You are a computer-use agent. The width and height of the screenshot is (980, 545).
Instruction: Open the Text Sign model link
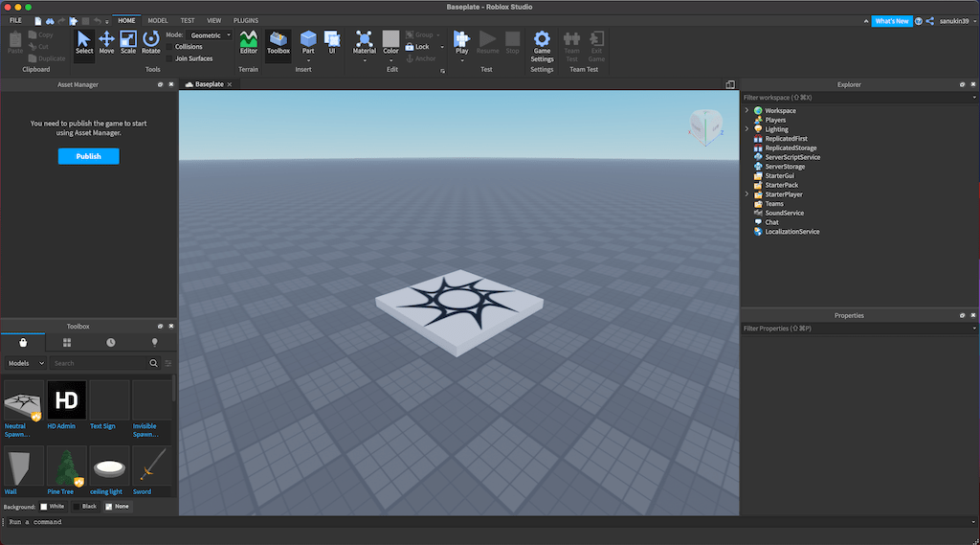pos(102,426)
